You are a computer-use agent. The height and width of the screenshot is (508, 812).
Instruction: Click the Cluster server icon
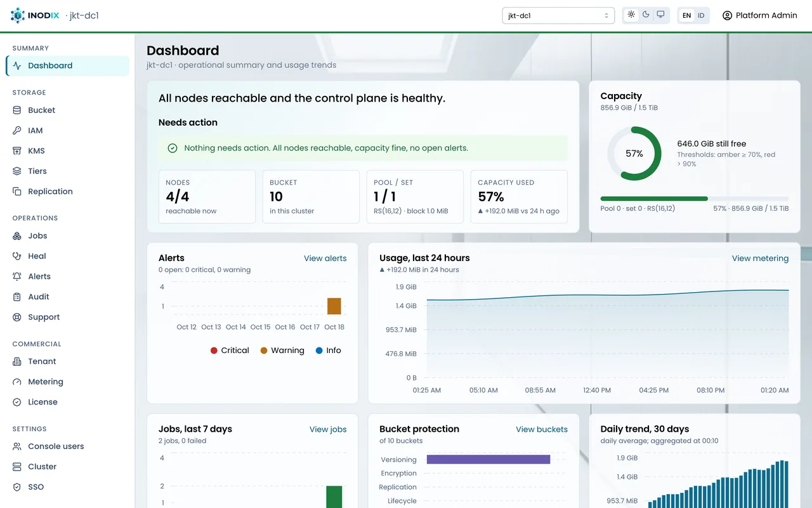tap(17, 467)
